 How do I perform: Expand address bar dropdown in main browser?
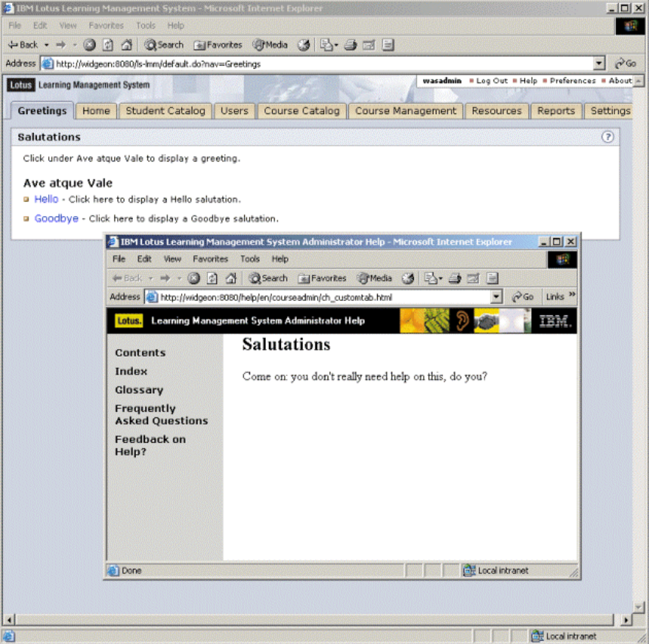599,64
